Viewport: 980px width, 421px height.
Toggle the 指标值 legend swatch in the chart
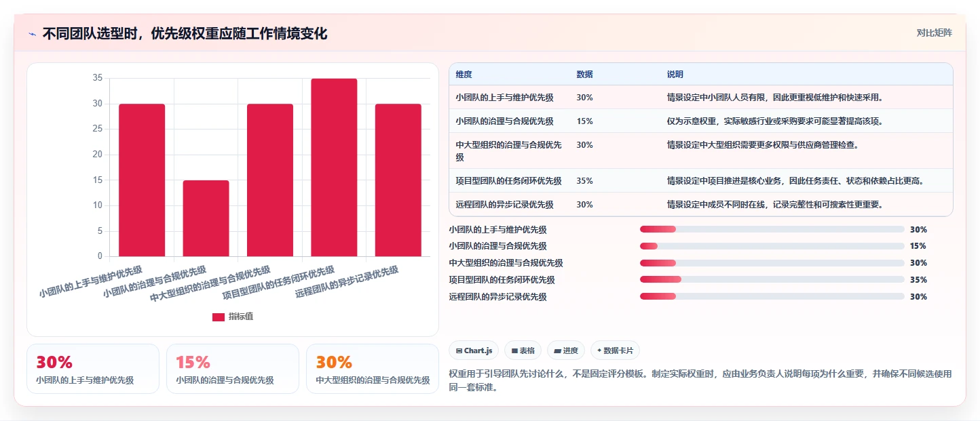click(x=219, y=317)
